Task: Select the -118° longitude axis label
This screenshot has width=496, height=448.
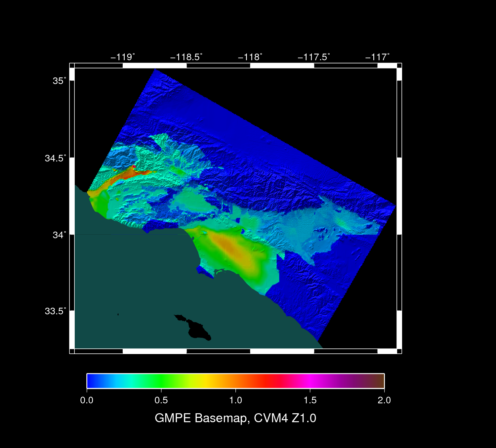Action: pos(250,57)
